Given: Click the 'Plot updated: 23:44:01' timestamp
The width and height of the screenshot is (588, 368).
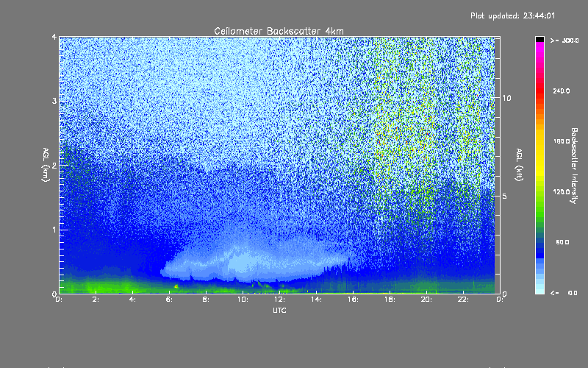Looking at the screenshot, I should coord(512,15).
